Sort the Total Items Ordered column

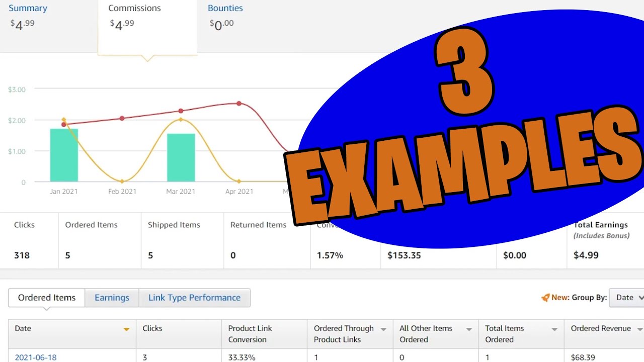tap(554, 329)
